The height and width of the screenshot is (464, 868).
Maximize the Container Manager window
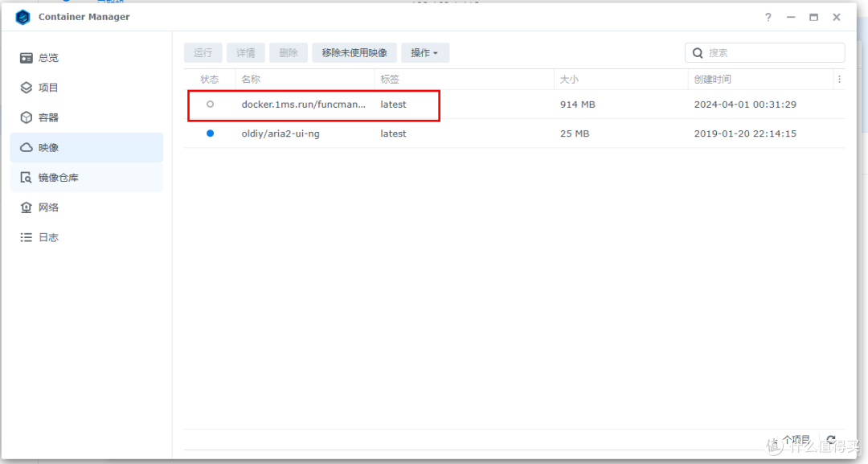point(813,17)
